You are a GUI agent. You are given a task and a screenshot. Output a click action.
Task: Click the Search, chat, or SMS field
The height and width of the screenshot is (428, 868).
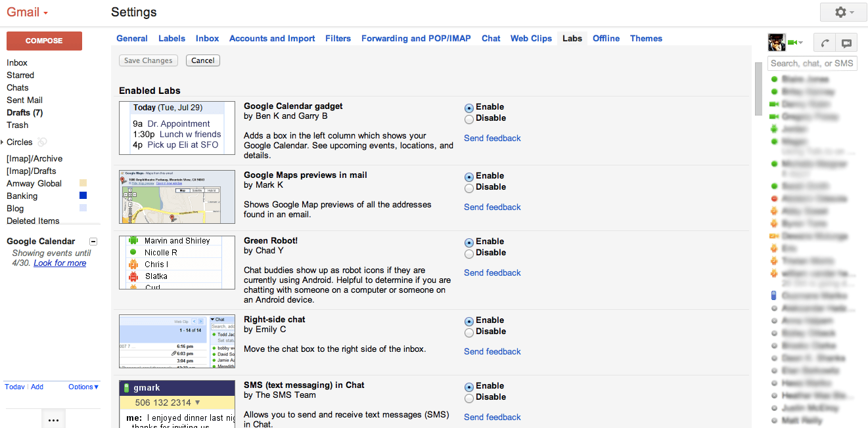(x=812, y=63)
